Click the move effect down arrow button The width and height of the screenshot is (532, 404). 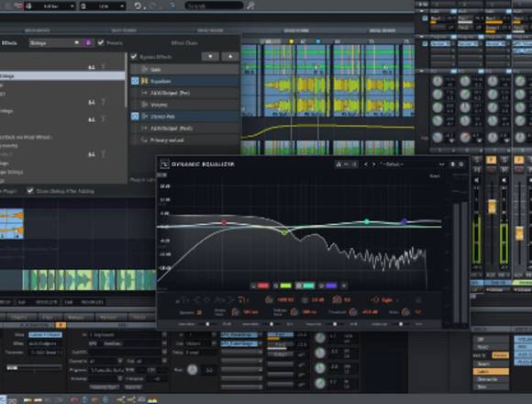tap(210, 56)
